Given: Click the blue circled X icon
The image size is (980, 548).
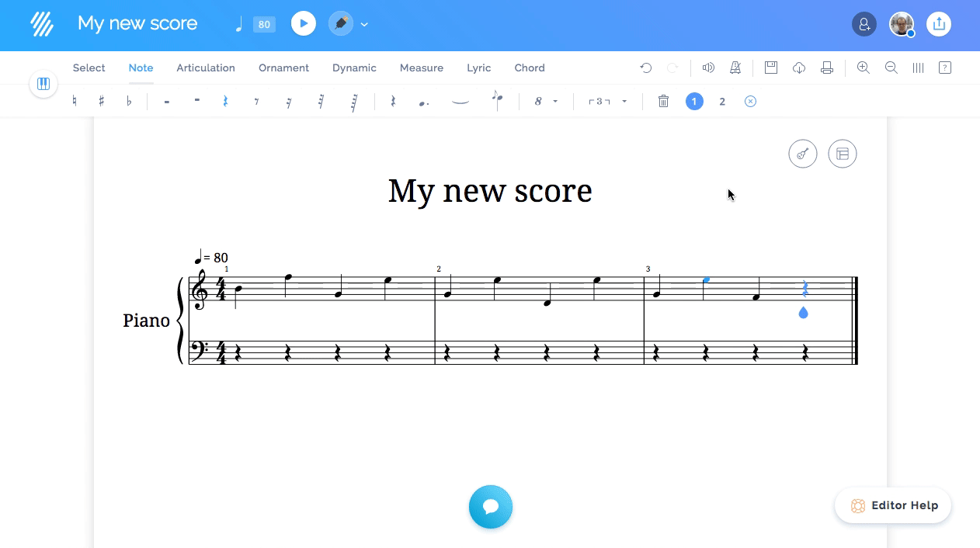Looking at the screenshot, I should [x=750, y=101].
